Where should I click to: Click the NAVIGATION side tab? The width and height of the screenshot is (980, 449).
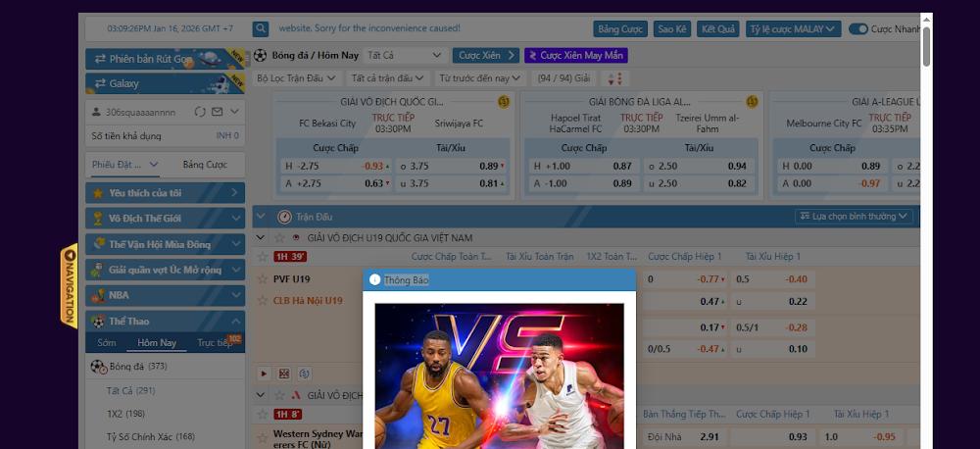tap(69, 286)
